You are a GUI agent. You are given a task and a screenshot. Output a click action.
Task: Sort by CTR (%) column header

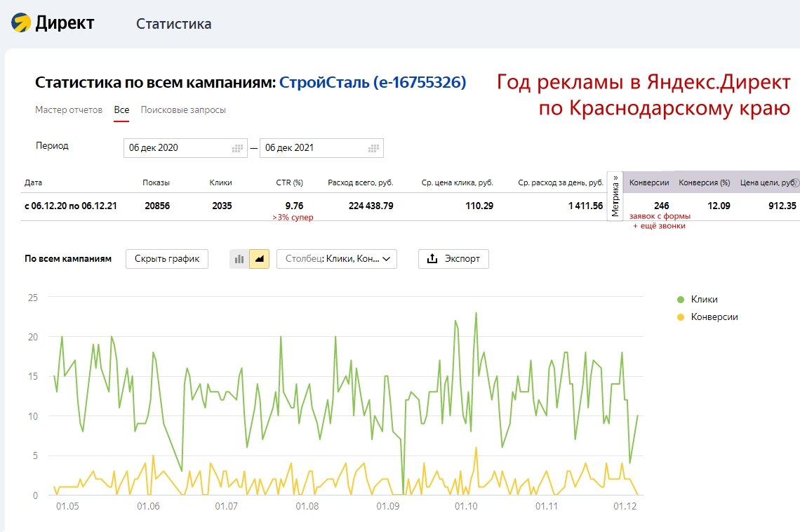[x=289, y=182]
